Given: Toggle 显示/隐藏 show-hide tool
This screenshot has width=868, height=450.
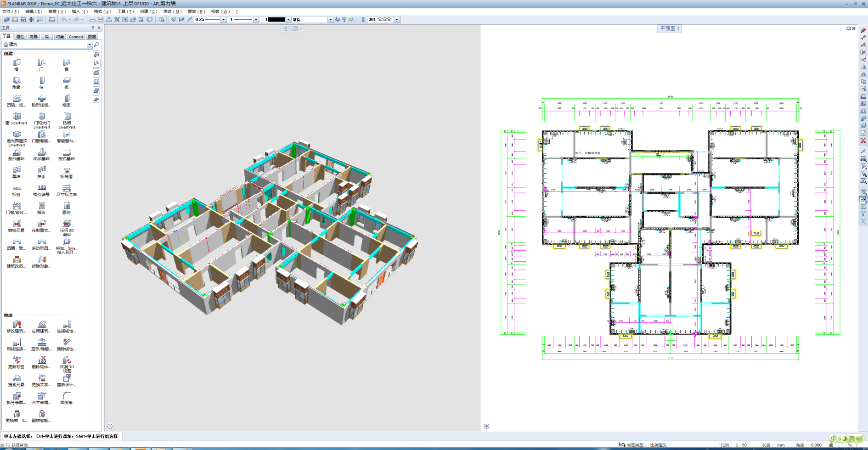Looking at the screenshot, I should 41,345.
